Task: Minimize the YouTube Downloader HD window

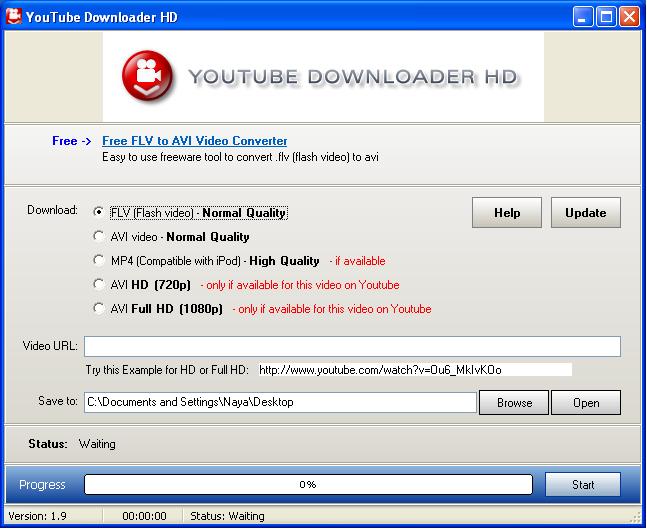Action: point(583,17)
